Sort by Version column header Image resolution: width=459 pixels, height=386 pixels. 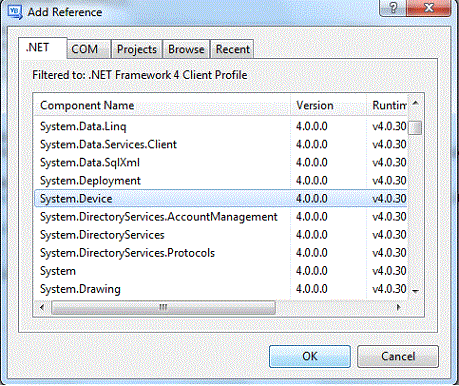click(328, 105)
